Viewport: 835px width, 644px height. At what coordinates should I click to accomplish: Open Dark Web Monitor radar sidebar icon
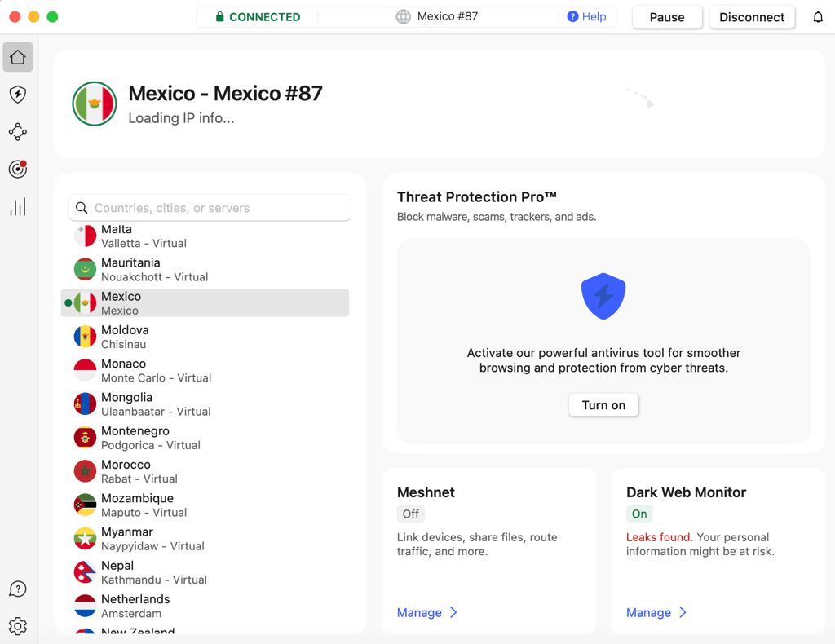[18, 169]
